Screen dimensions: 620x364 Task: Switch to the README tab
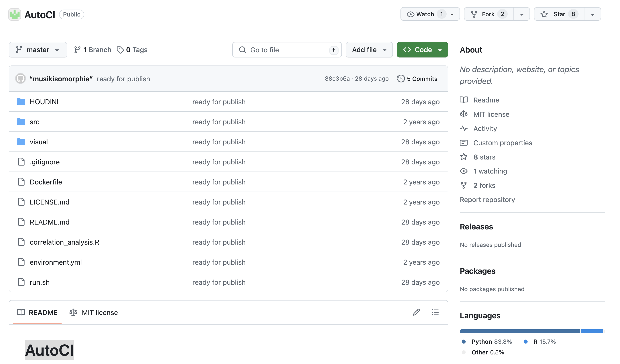coord(37,313)
